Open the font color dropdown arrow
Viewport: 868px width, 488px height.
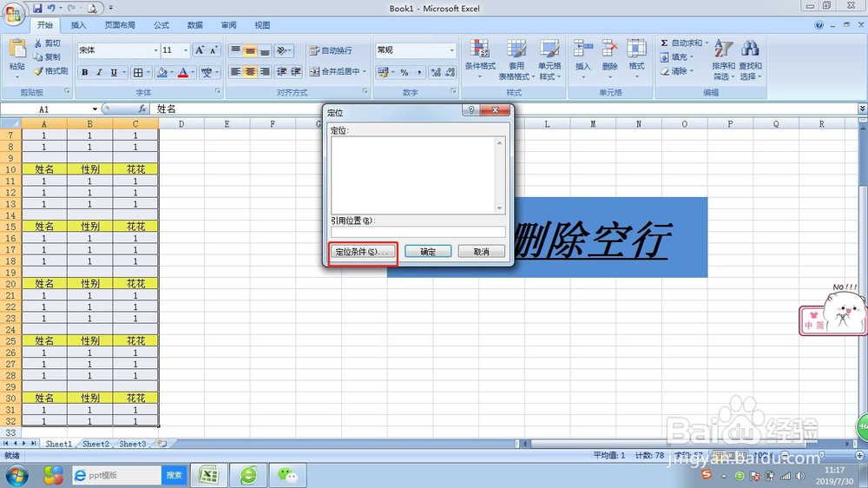(193, 72)
